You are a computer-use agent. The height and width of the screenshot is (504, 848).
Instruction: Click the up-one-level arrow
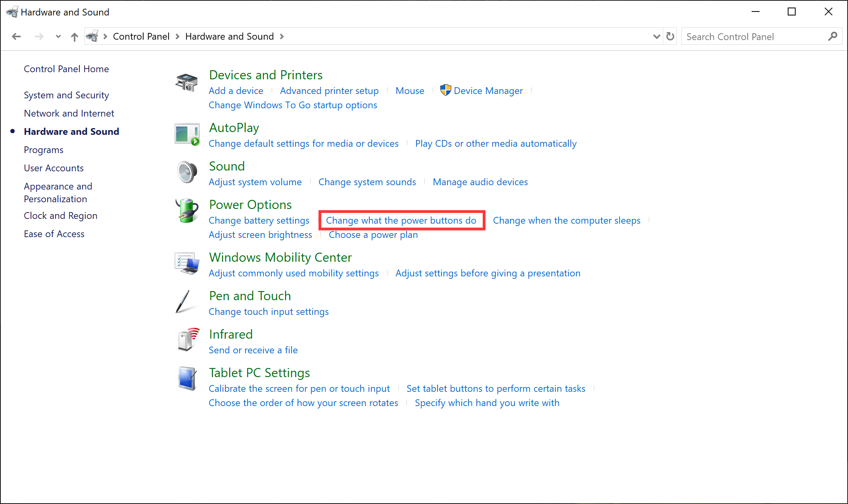(x=74, y=36)
